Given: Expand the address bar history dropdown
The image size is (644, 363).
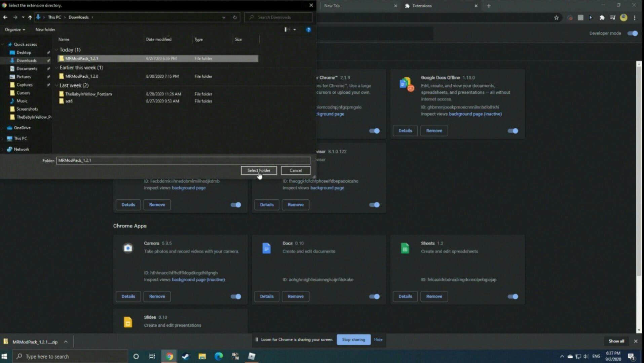Looking at the screenshot, I should 224,17.
